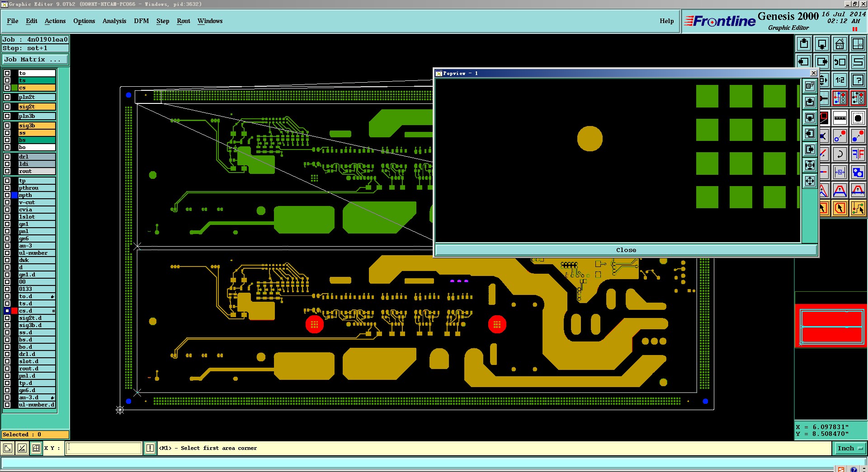Click the black circle dashed square icon
The image size is (868, 472).
click(858, 118)
